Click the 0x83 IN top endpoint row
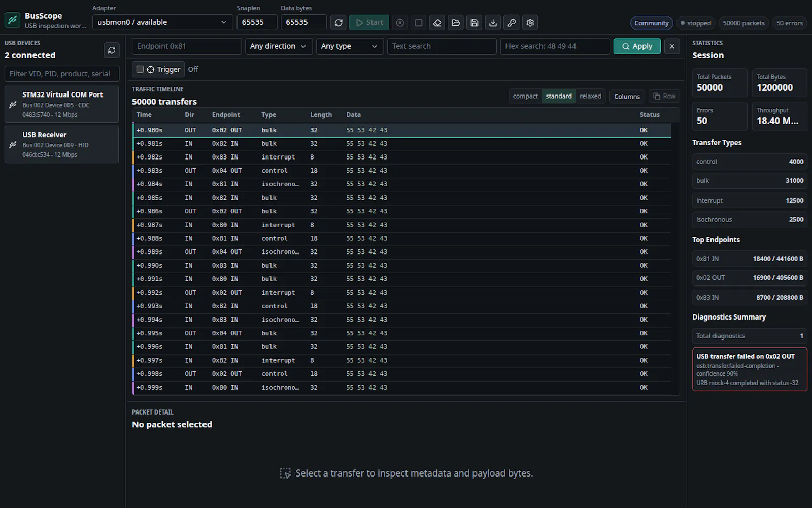This screenshot has height=508, width=812. click(x=750, y=298)
